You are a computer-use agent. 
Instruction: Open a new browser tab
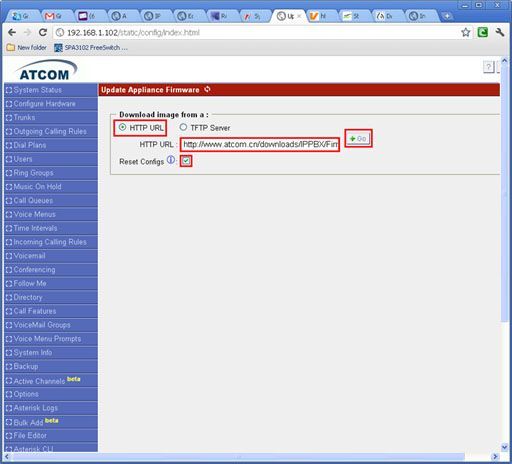(x=447, y=16)
